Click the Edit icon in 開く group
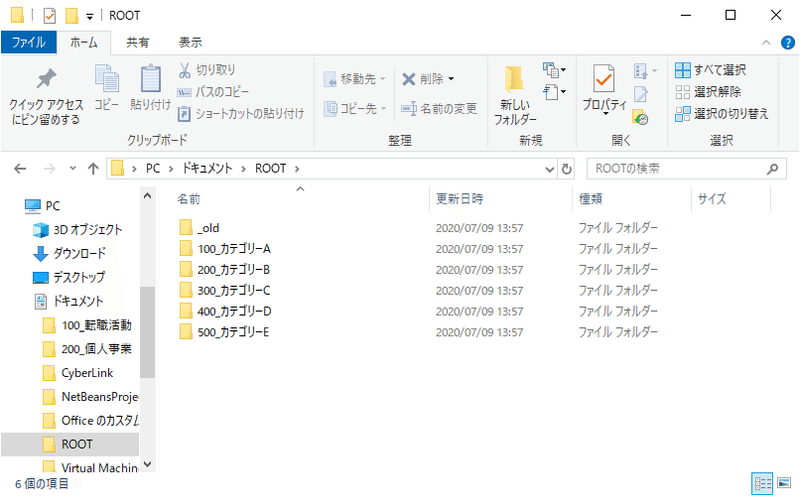The width and height of the screenshot is (800, 496). [x=641, y=94]
